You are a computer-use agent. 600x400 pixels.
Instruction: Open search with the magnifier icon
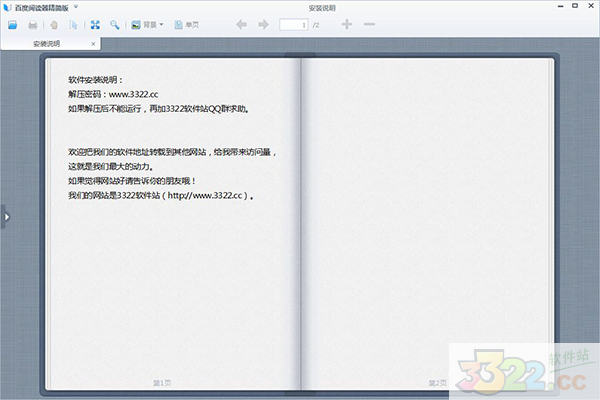(115, 23)
